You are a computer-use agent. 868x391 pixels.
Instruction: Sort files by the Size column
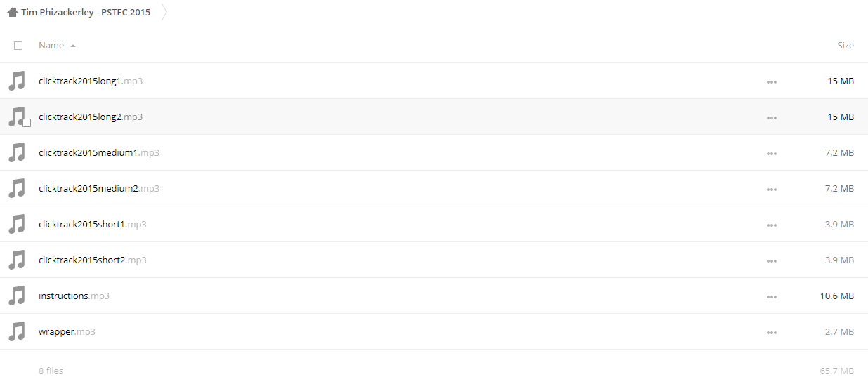(x=846, y=45)
